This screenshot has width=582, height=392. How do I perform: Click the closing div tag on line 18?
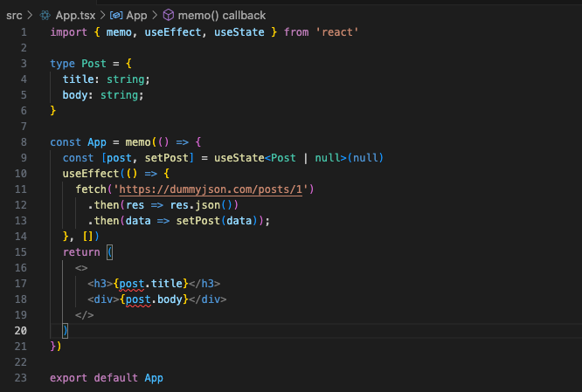208,299
